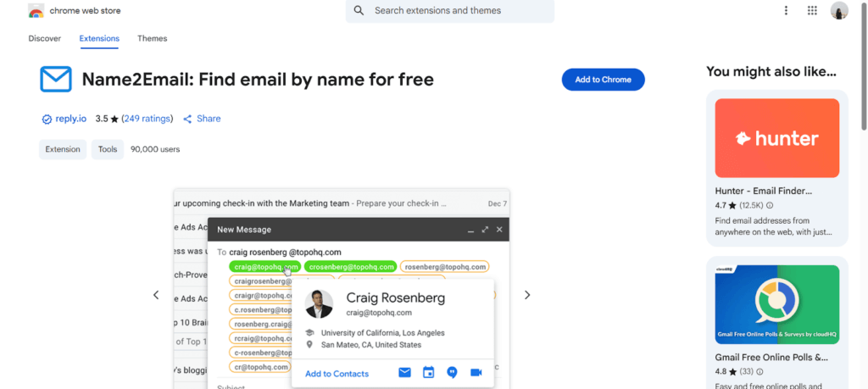The height and width of the screenshot is (389, 868).
Task: Click the rosenberg@topohq.com suggestion chip
Action: (x=444, y=267)
